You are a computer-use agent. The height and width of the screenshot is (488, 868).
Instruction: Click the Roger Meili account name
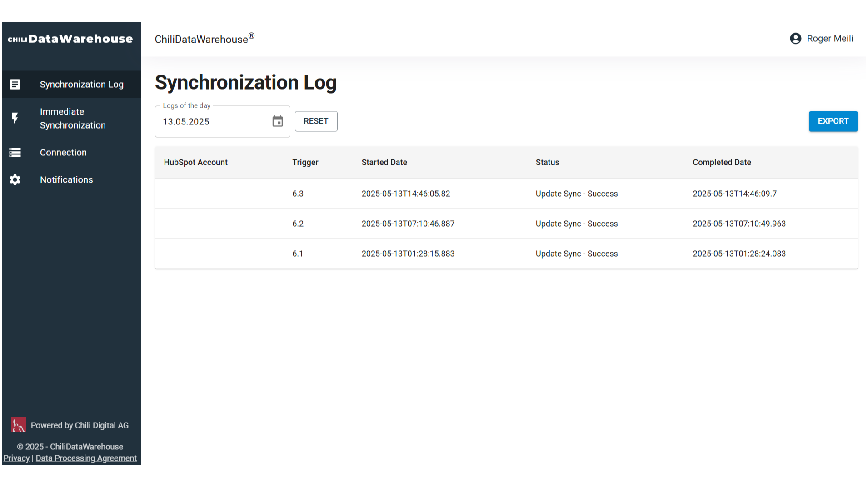click(830, 39)
